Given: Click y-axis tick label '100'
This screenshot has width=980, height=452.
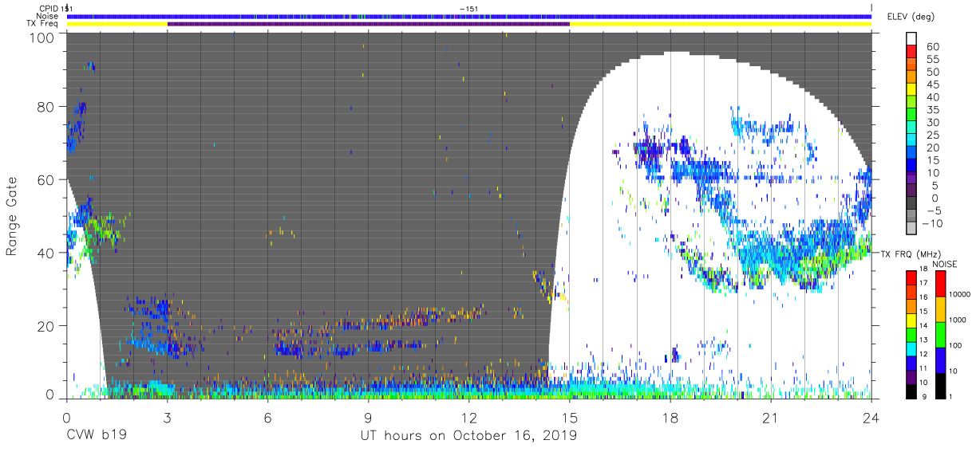Looking at the screenshot, I should [43, 37].
